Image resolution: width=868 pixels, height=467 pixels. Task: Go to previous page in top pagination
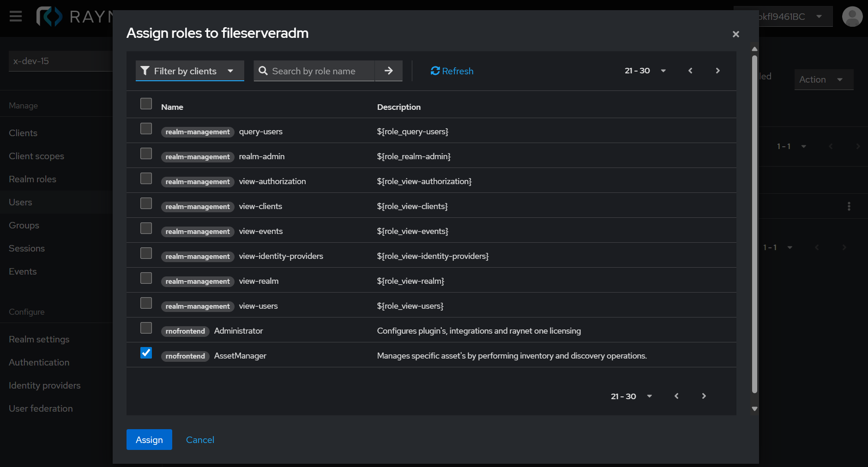690,71
